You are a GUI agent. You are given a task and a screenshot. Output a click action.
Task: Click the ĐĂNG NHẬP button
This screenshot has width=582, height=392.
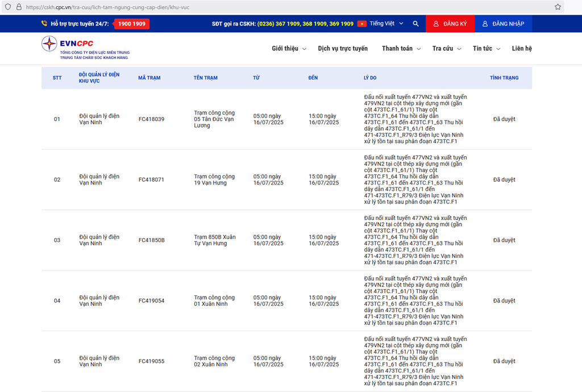click(x=503, y=24)
